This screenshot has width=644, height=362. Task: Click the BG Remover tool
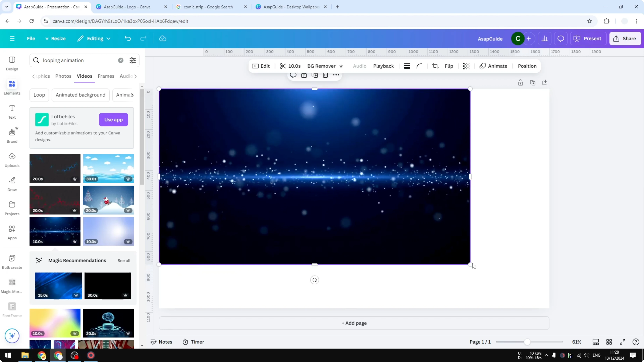pyautogui.click(x=322, y=66)
